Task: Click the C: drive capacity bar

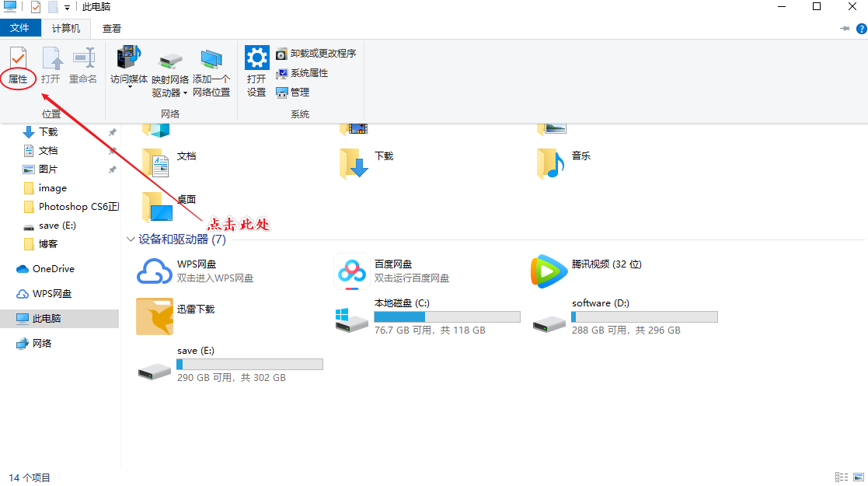Action: pos(447,316)
